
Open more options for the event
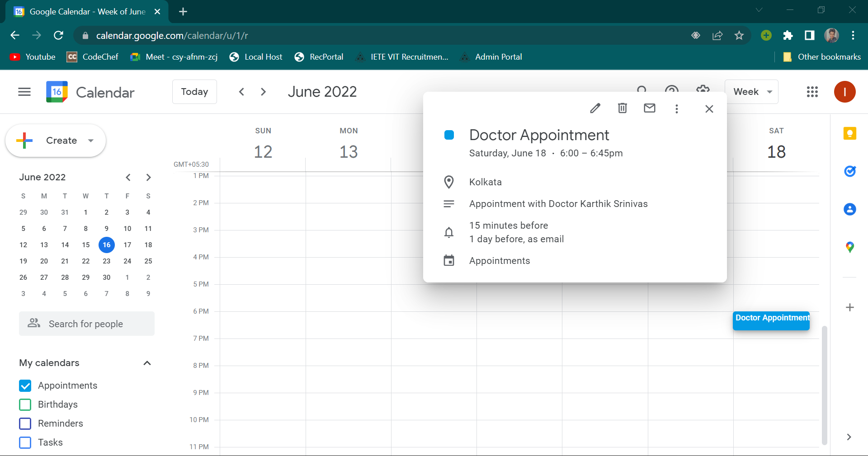[x=676, y=108]
